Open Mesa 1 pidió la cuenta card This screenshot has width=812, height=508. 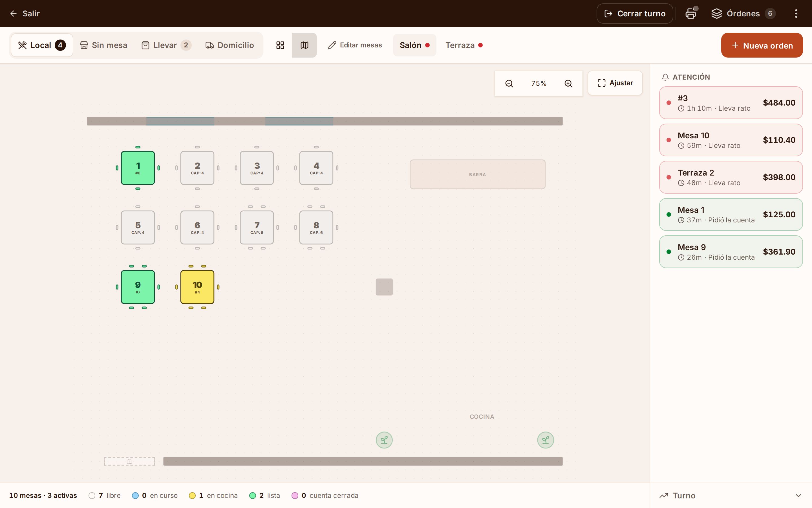point(731,215)
